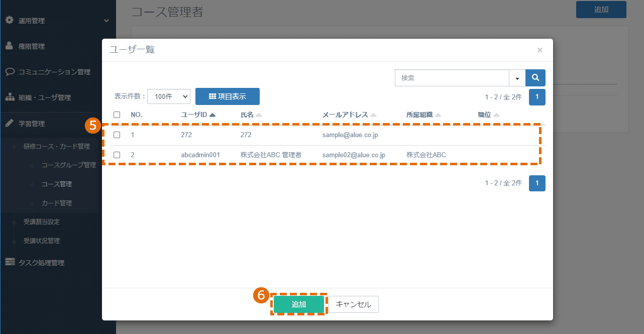Click the magnifier search button
Viewport: 644px width, 334px height.
[535, 78]
